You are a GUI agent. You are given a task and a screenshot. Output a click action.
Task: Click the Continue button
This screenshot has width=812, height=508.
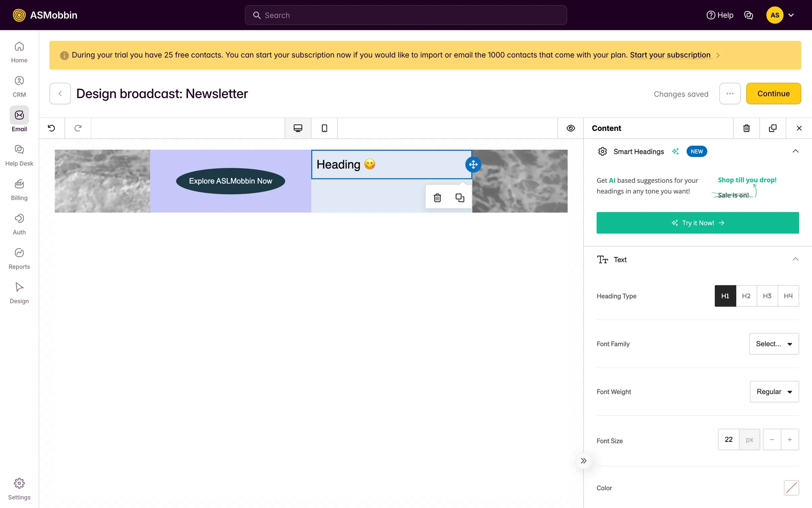[x=773, y=94]
